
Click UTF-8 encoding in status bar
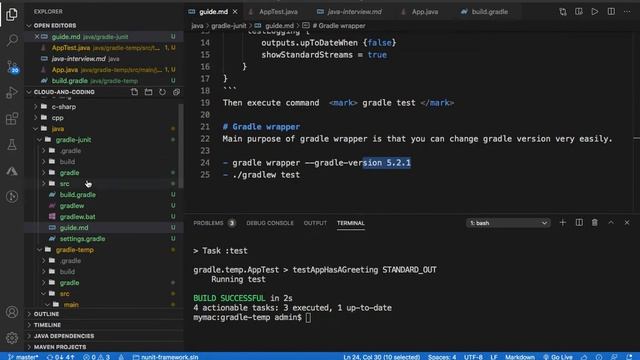point(473,357)
